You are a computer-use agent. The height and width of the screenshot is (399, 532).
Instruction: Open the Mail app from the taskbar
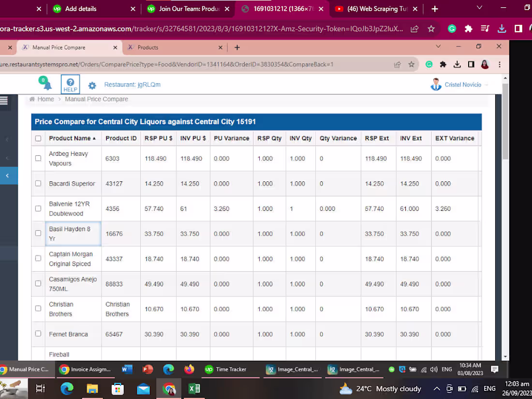point(143,389)
